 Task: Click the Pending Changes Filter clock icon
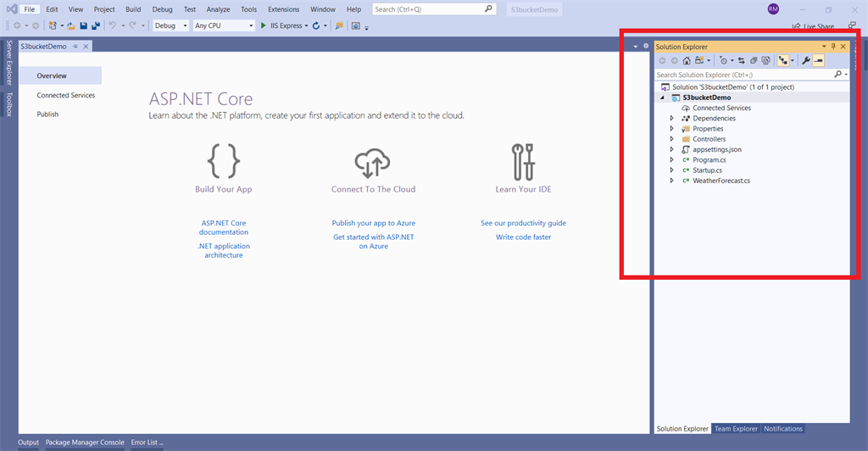coord(724,60)
